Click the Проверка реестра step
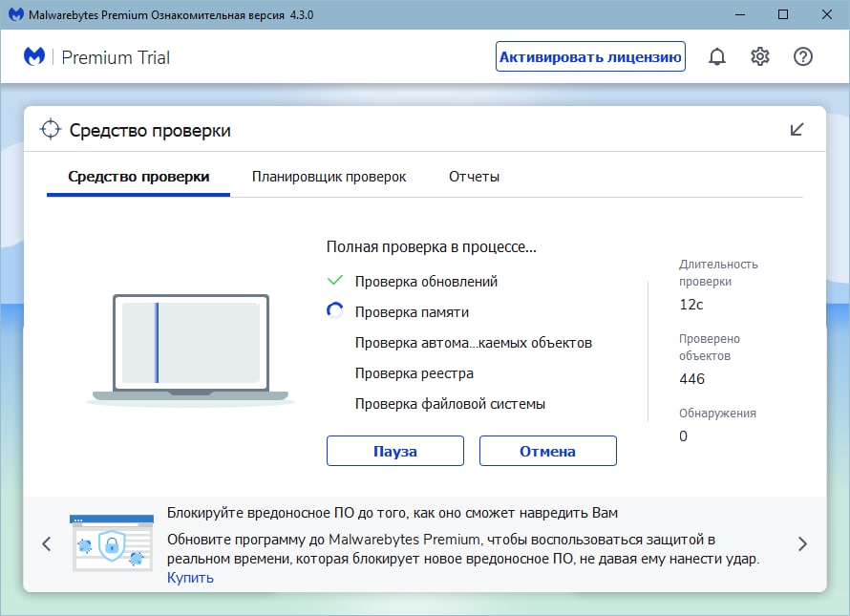This screenshot has width=850, height=616. [414, 373]
